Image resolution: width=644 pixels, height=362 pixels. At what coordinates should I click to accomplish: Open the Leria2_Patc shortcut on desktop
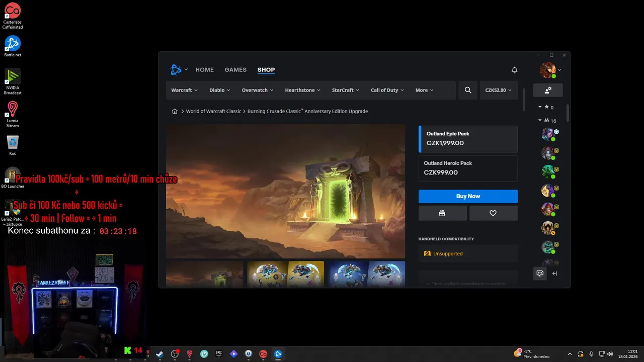pyautogui.click(x=13, y=213)
